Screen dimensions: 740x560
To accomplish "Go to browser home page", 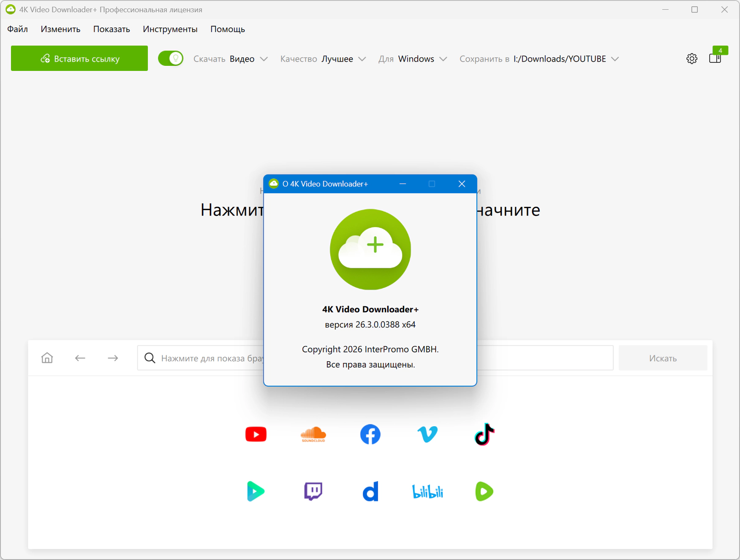I will [47, 358].
